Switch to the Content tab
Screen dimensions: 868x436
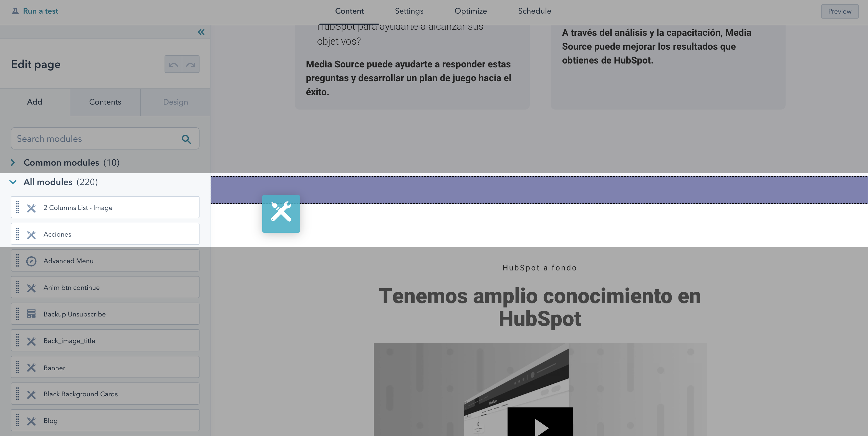click(349, 11)
